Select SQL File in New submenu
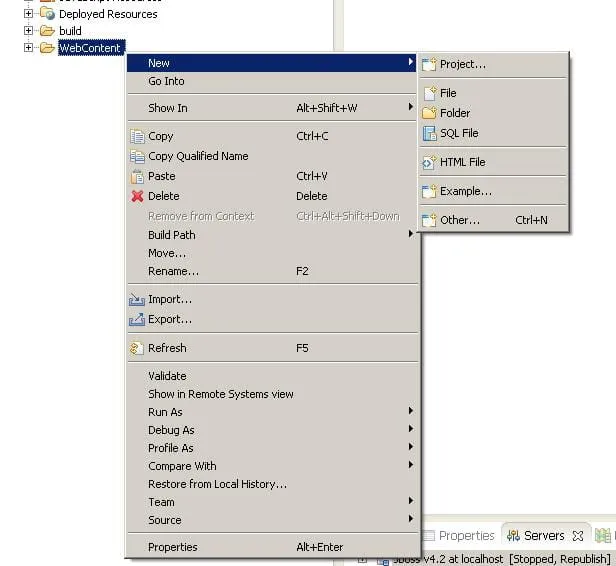The height and width of the screenshot is (566, 616). tap(493, 133)
